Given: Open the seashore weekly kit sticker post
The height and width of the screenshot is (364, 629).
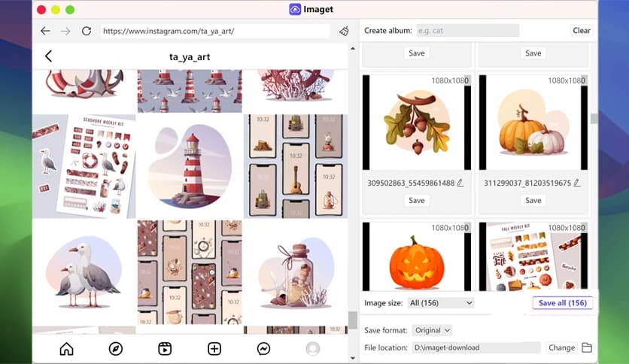Looking at the screenshot, I should click(x=84, y=166).
